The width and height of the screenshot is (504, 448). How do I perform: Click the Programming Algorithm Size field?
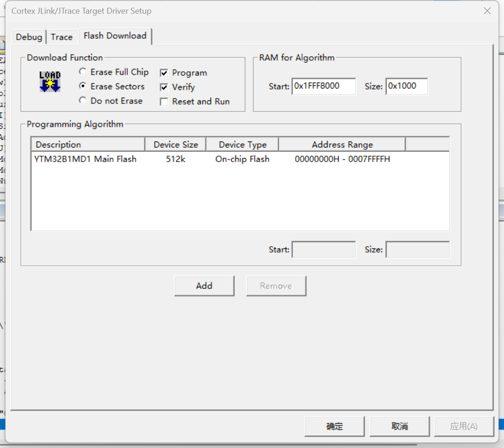[418, 249]
